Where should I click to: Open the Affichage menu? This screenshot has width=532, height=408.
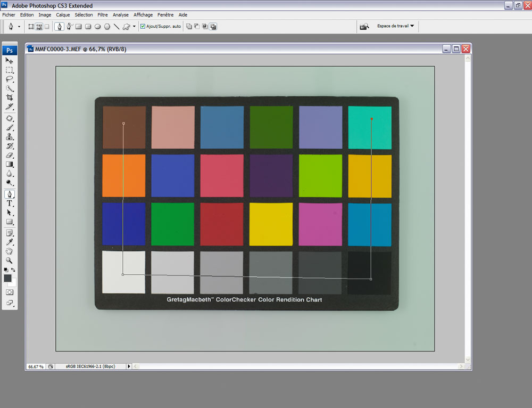click(143, 15)
